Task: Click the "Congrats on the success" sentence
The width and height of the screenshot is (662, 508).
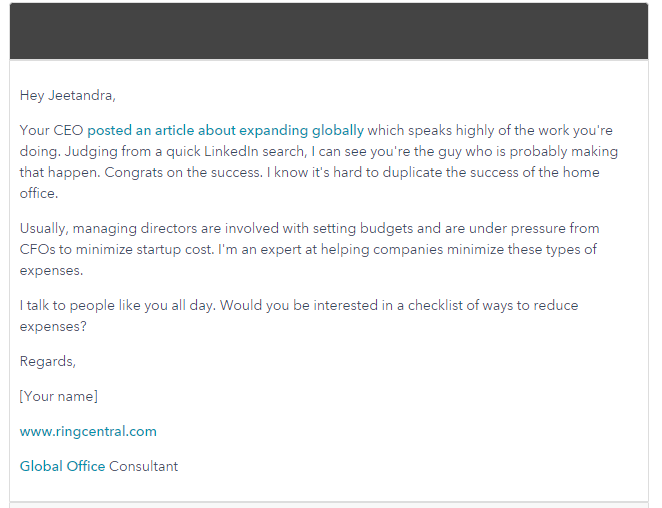Action: point(183,172)
